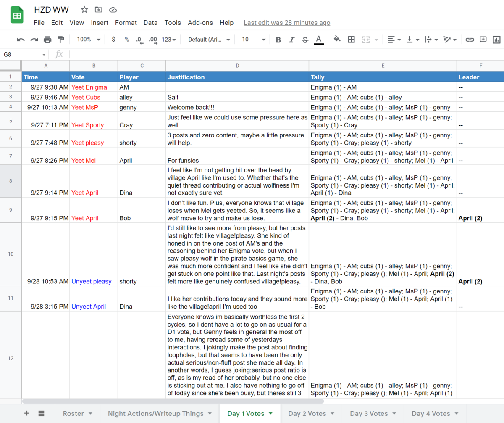Click the Insert chart icon
The height and width of the screenshot is (423, 504).
[x=496, y=40]
